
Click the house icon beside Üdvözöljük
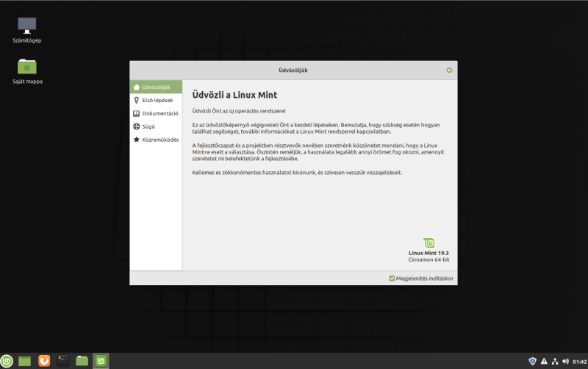[137, 87]
